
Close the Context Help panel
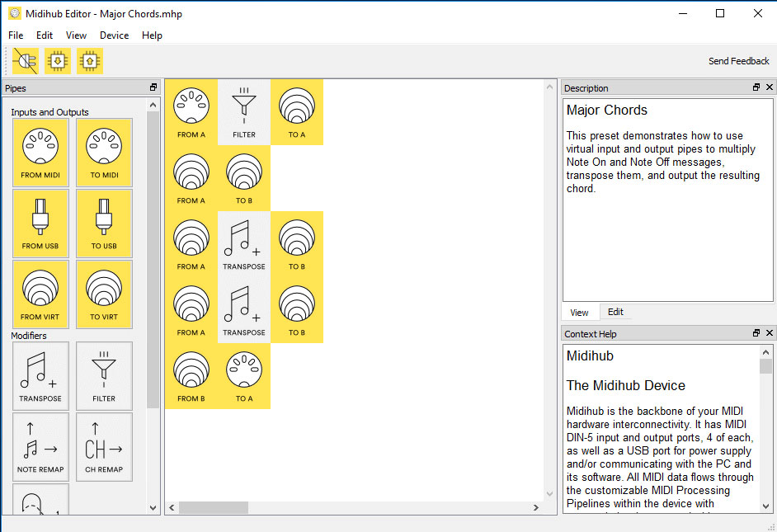pos(769,333)
